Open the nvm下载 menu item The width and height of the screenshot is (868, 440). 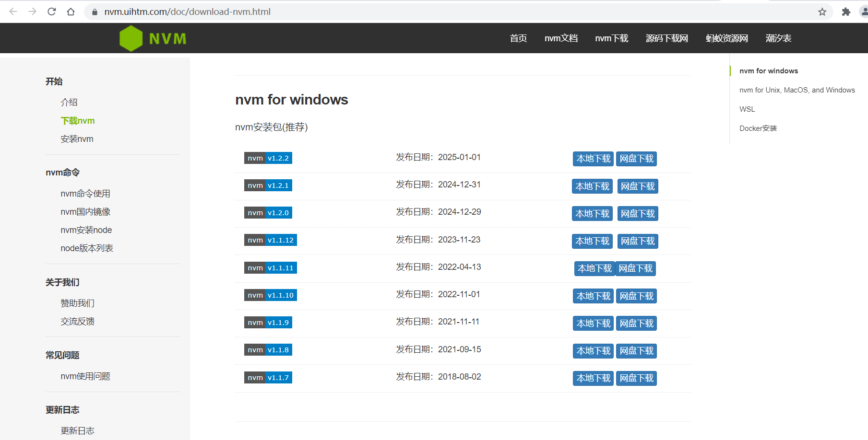pos(611,38)
